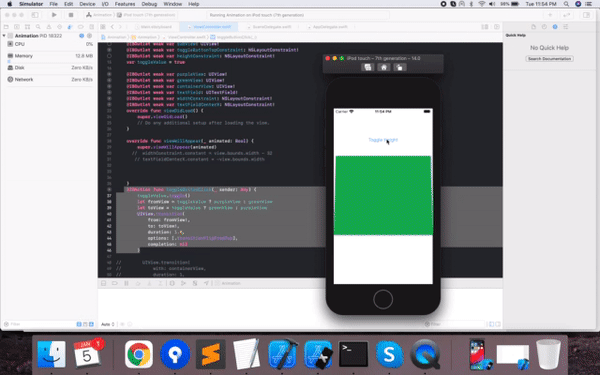Tap the green view in the simulator
The height and width of the screenshot is (375, 600).
pyautogui.click(x=383, y=195)
